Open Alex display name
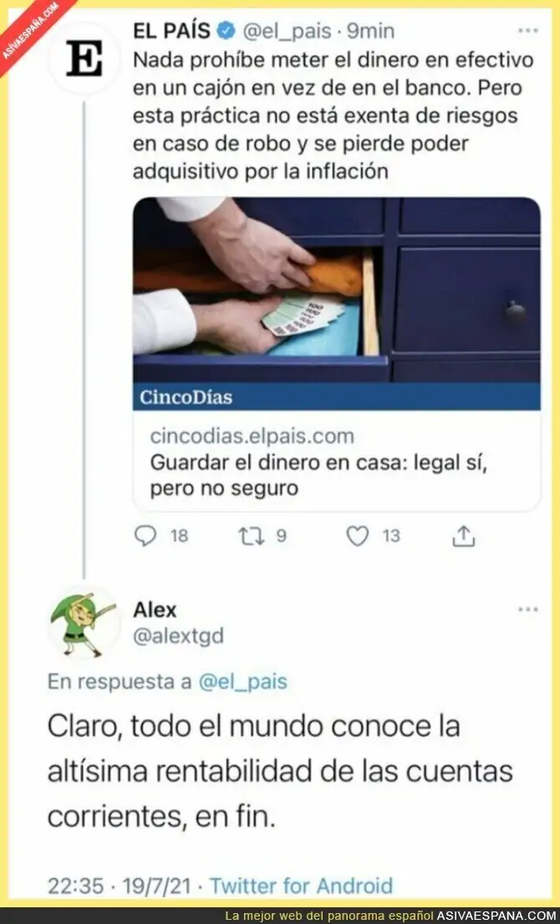The image size is (560, 924). pyautogui.click(x=155, y=610)
